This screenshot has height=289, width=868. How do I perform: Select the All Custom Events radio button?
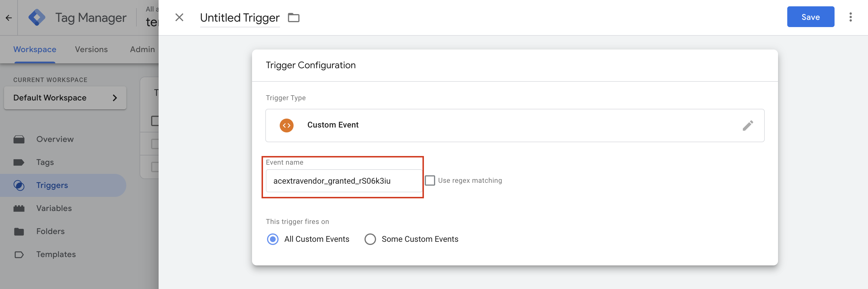[272, 239]
